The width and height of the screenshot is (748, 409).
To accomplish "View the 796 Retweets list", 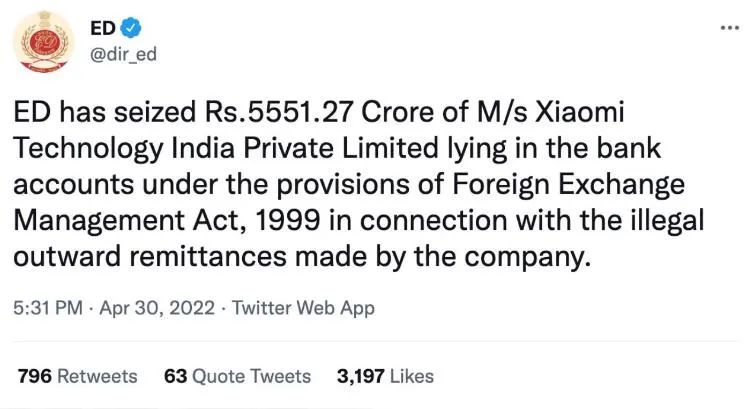I will pos(77,376).
